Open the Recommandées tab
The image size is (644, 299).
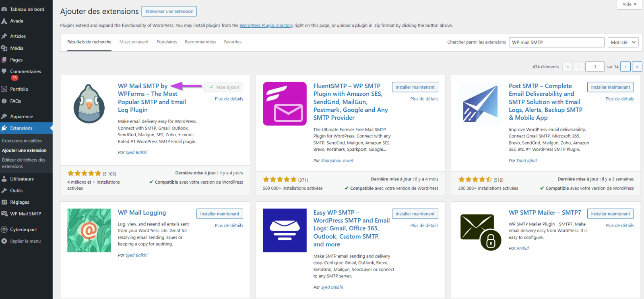200,42
